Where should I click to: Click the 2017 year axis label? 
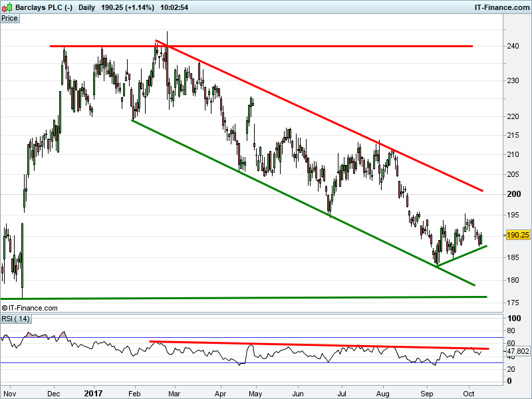93,394
